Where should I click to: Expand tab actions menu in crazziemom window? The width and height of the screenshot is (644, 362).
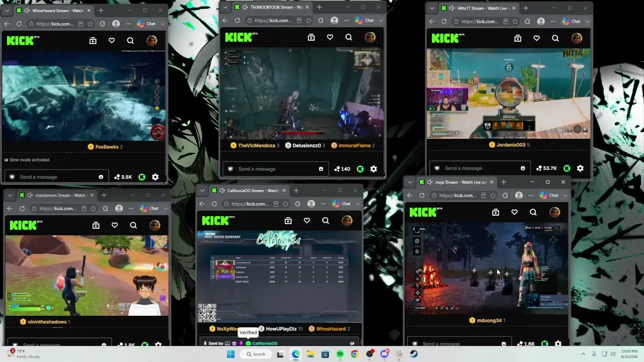(x=10, y=195)
